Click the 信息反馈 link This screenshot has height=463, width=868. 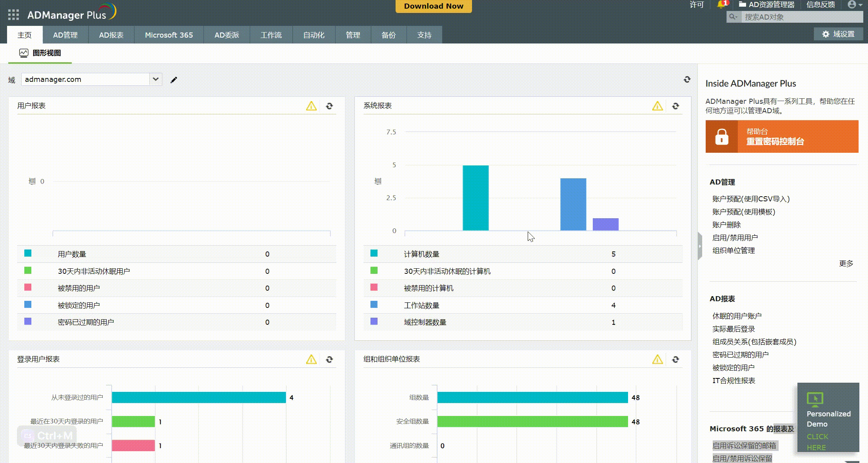[x=821, y=5]
